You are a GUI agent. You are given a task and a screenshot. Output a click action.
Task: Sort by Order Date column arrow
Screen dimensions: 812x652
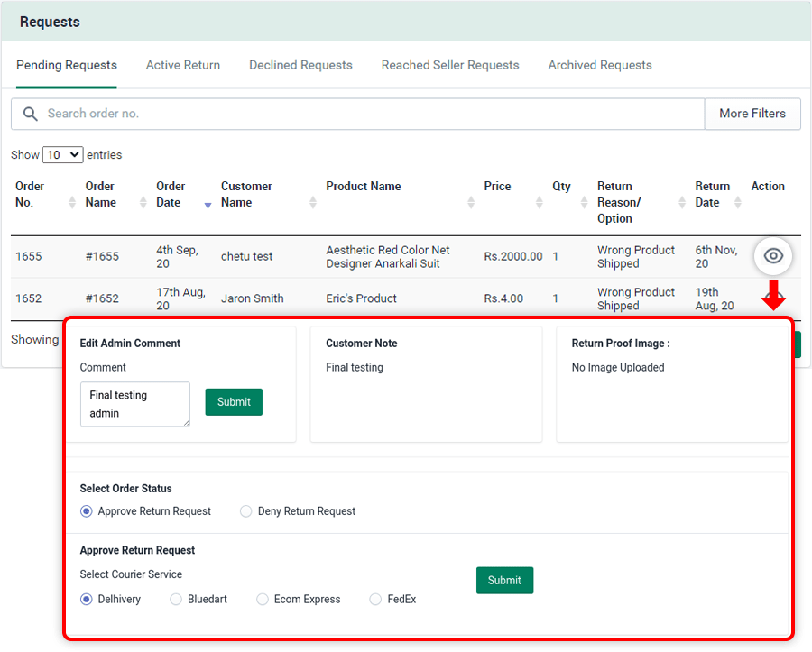point(208,205)
